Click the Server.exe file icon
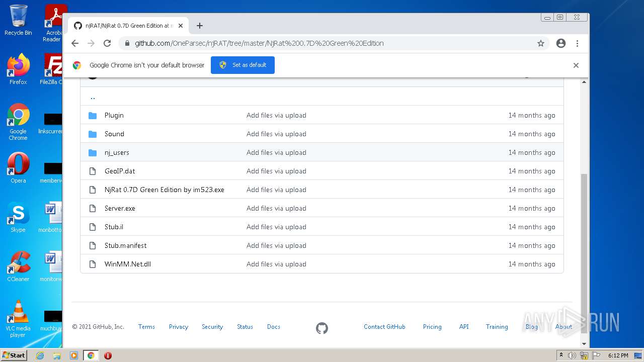Screen dimensions: 644x362 coord(93,208)
